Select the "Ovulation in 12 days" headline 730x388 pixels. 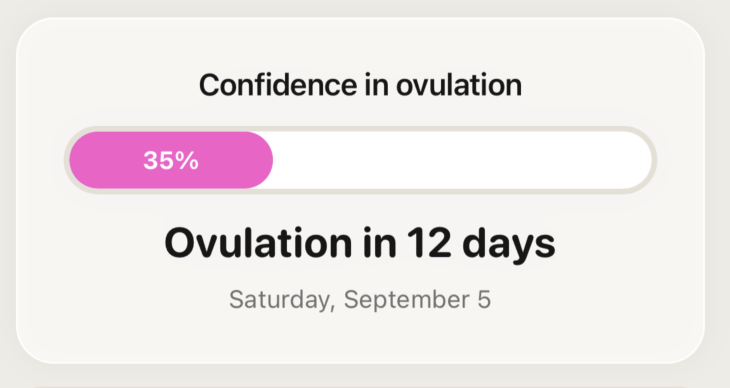tap(360, 244)
